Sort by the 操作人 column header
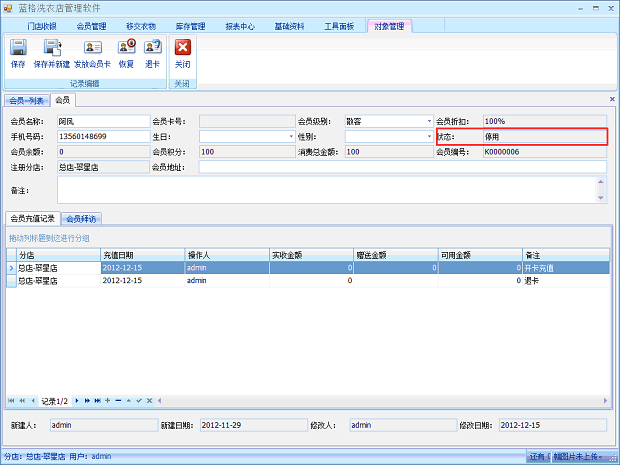620x465 pixels. pos(227,255)
